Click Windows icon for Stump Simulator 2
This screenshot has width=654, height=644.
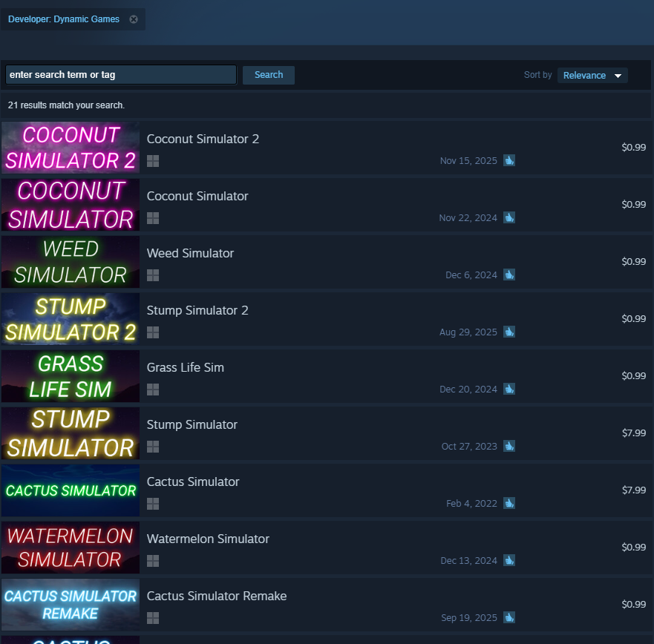(x=153, y=332)
